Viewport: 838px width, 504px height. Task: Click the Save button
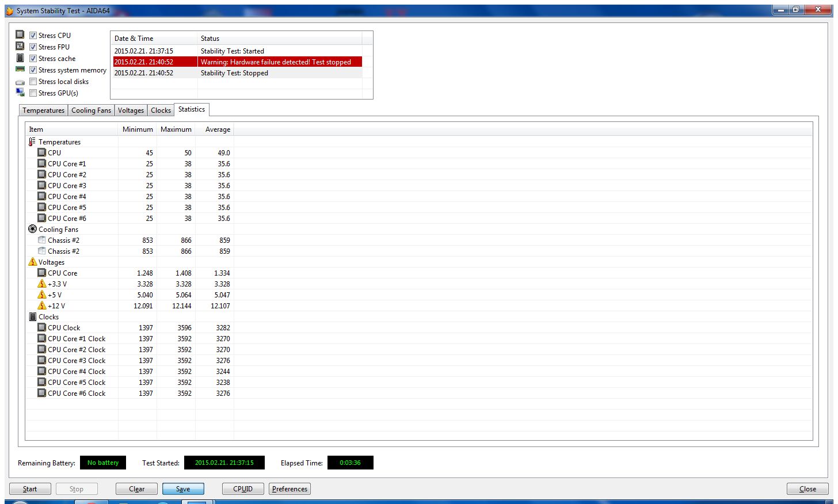coord(183,488)
